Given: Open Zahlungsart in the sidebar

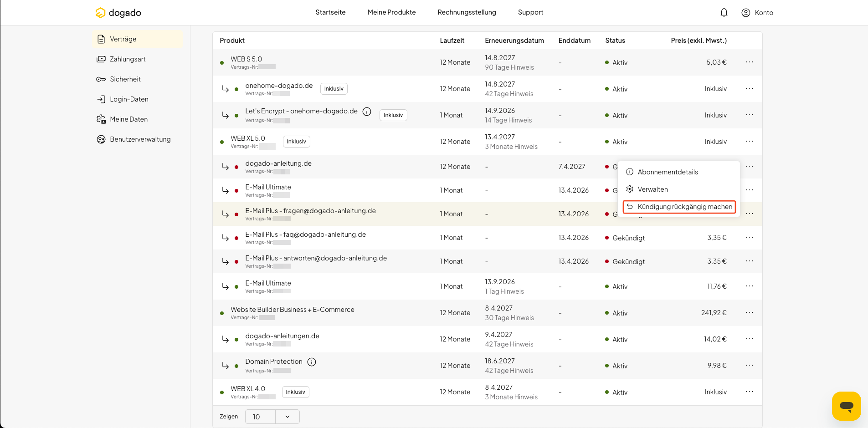Looking at the screenshot, I should [x=138, y=59].
